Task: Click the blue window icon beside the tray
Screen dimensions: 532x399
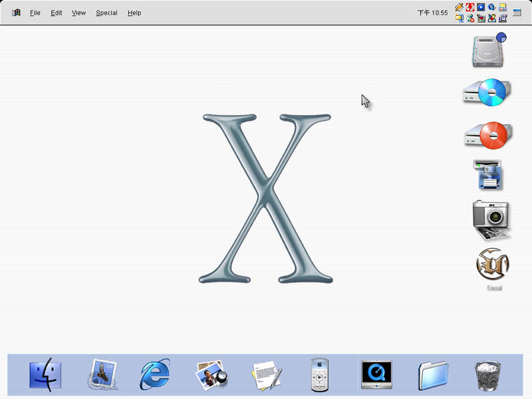Action: click(517, 13)
